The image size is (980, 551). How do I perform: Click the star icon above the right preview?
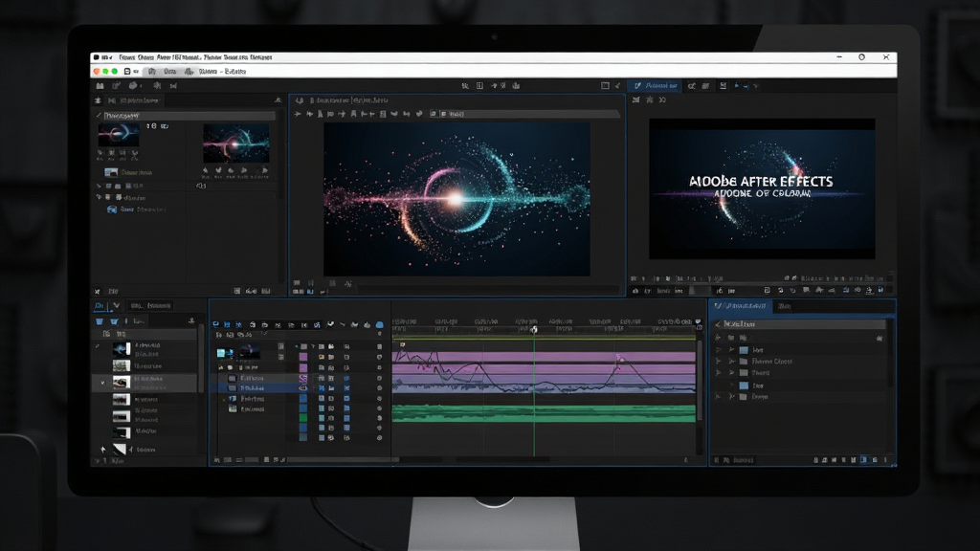[650, 99]
